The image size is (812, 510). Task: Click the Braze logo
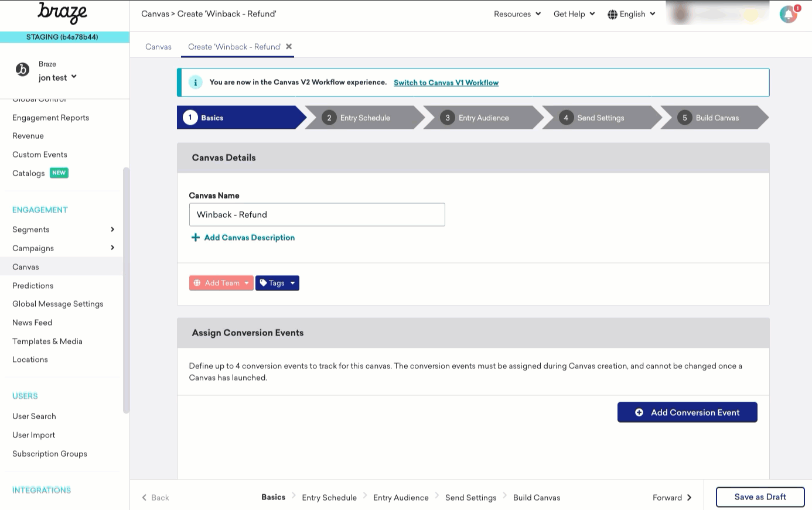62,13
